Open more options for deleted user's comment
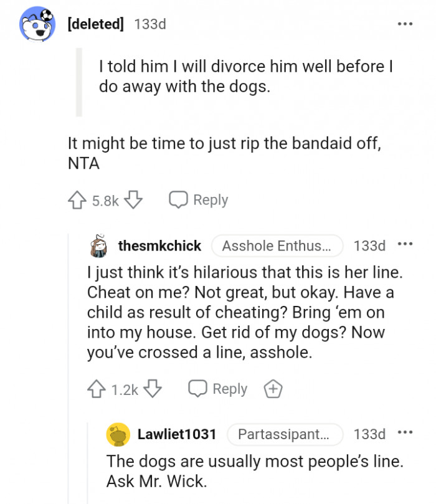The image size is (436, 504). pos(405,24)
